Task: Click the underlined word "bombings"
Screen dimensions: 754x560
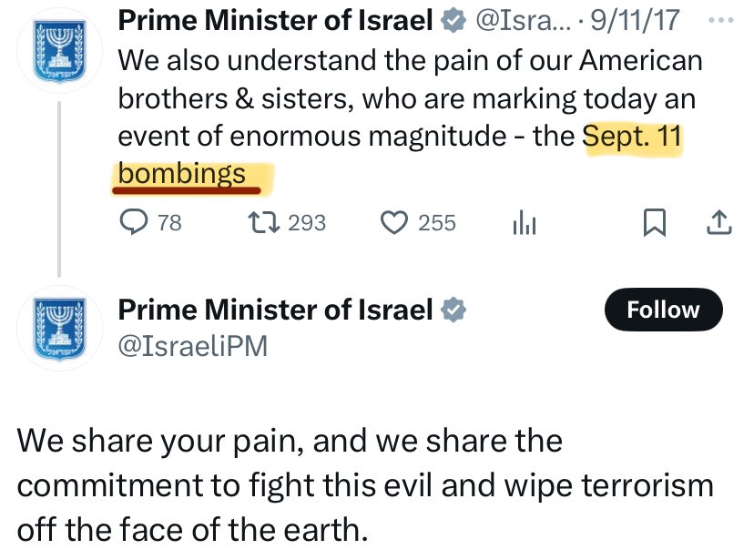Action: point(182,173)
